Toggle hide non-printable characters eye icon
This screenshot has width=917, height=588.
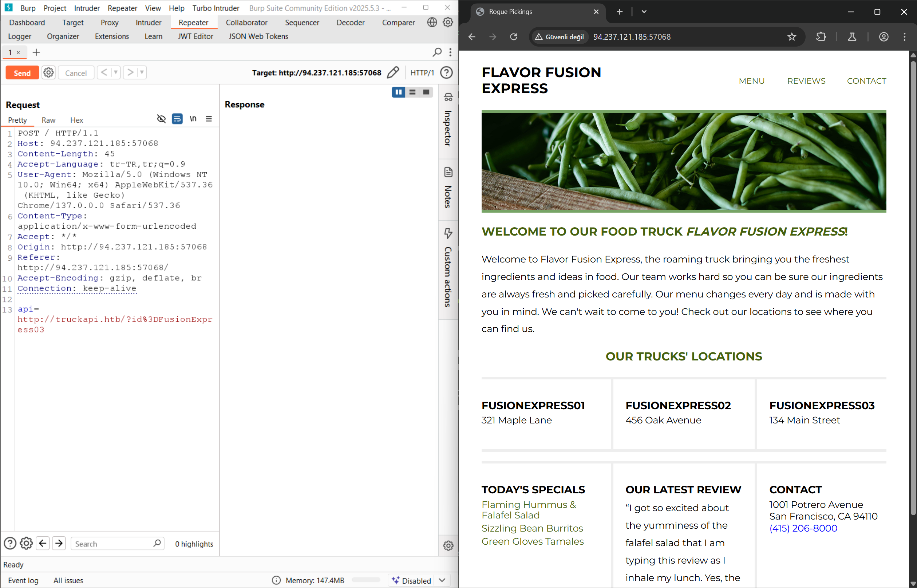click(161, 119)
